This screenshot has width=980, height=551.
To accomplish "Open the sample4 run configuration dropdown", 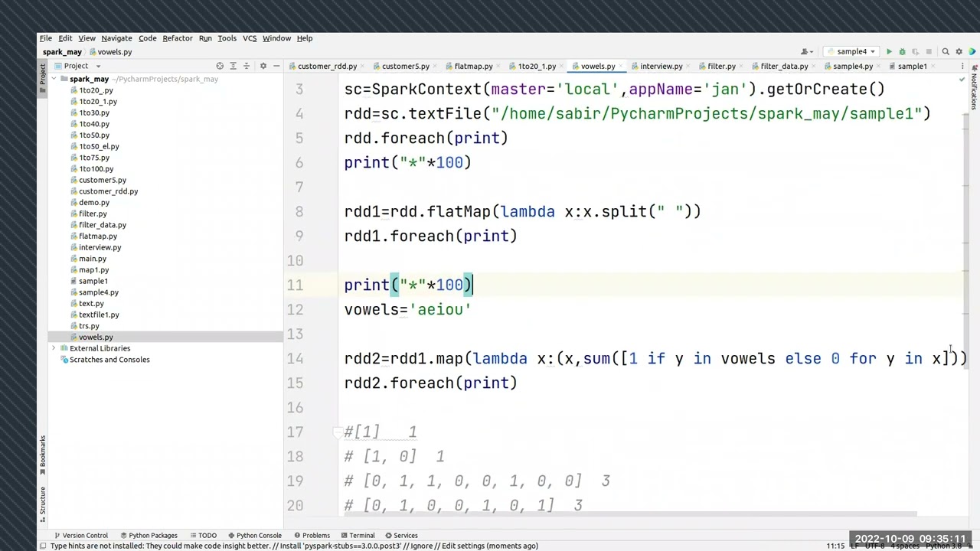I will pos(851,52).
